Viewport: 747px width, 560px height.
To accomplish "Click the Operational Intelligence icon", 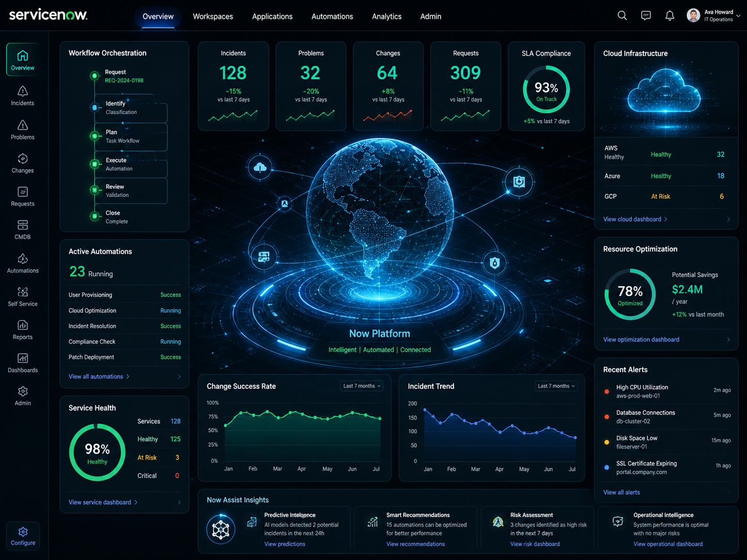I will click(x=618, y=521).
